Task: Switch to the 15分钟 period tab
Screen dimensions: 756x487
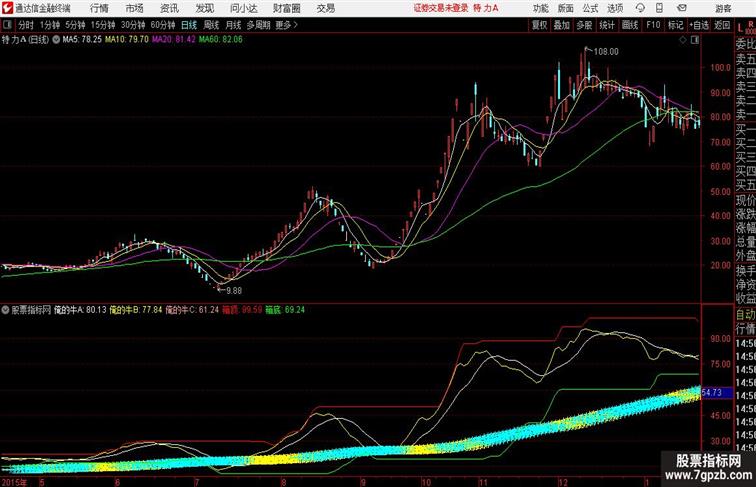Action: [103, 25]
